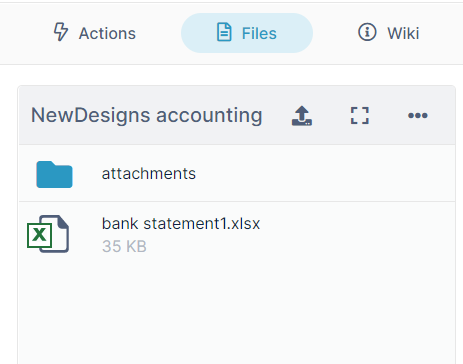Click the lightning bolt Actions icon
The width and height of the screenshot is (463, 364).
pyautogui.click(x=61, y=32)
